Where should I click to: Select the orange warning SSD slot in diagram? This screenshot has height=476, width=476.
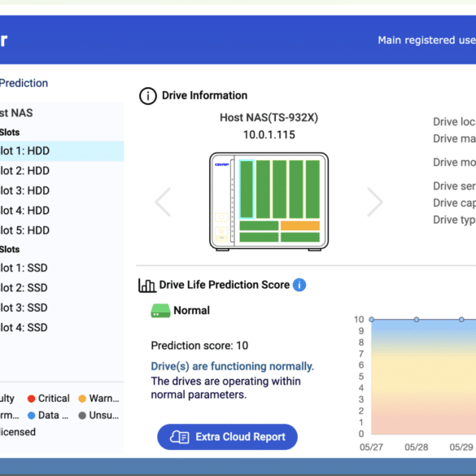pos(300,225)
